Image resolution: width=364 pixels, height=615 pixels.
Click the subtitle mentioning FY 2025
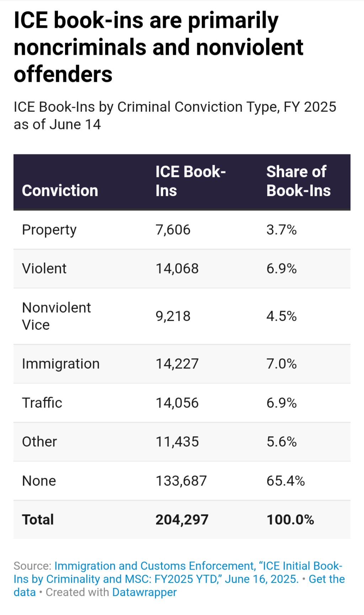coord(175,115)
